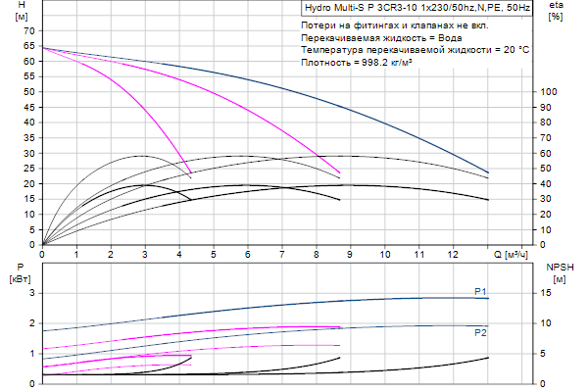Click the eta [%] axis label
Viewport: 588px width, 392px height.
tap(556, 12)
